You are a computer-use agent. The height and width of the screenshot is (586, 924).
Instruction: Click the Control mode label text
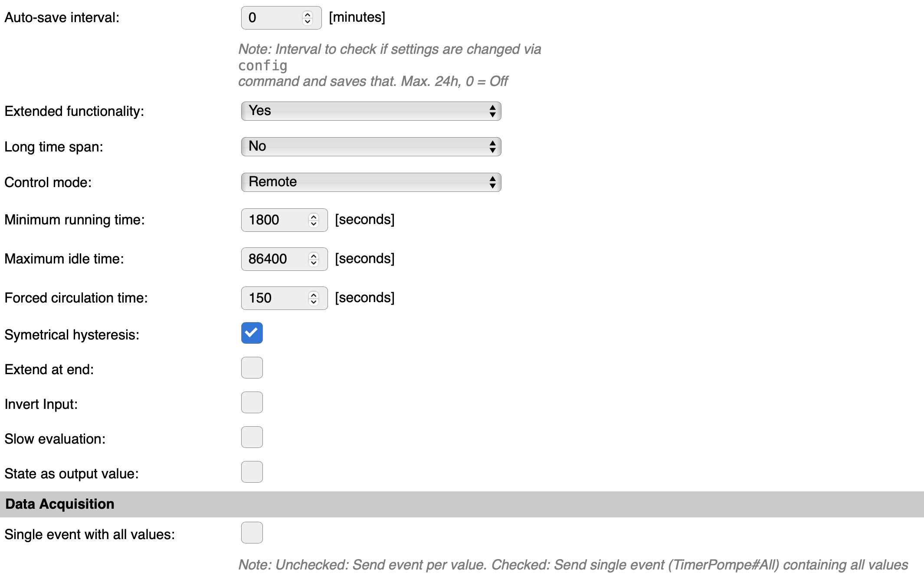48,182
